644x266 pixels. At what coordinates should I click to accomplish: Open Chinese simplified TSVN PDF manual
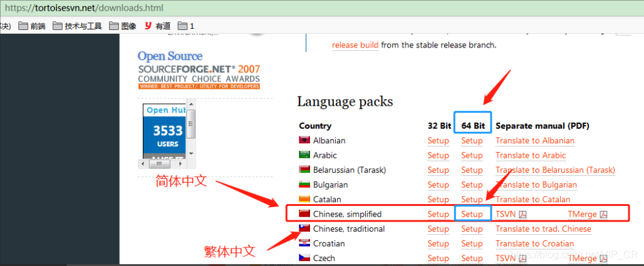(511, 214)
